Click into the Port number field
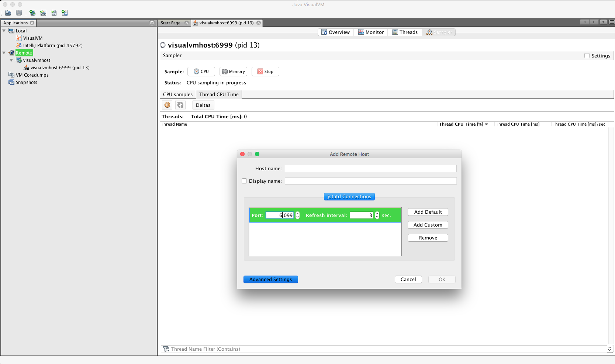This screenshot has height=364, width=615. [x=280, y=215]
